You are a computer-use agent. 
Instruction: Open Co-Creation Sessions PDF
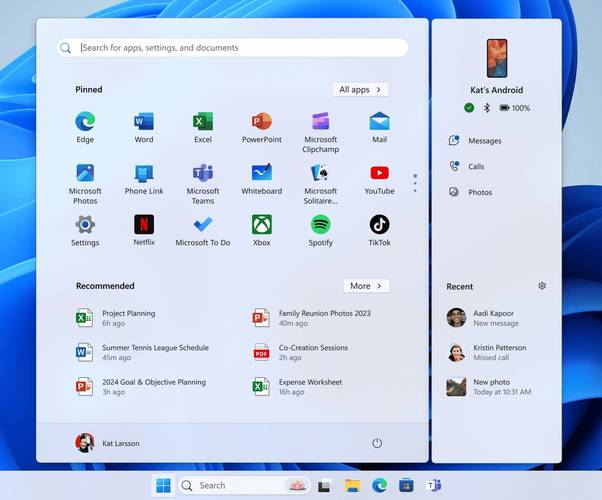pos(300,352)
